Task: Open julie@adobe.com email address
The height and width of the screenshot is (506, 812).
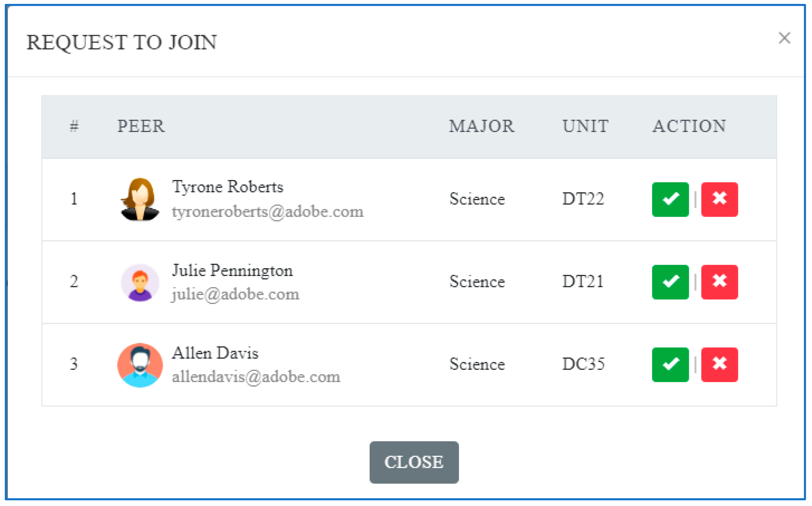Action: point(235,295)
